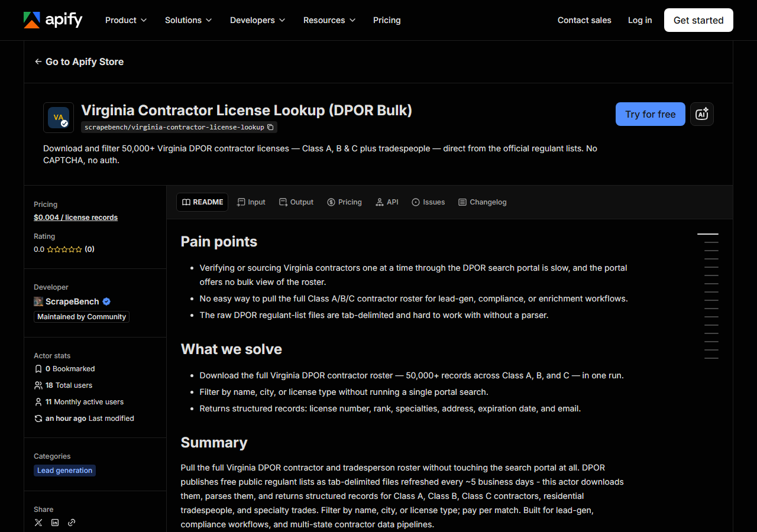The image size is (757, 532).
Task: Click the $0.004 / license records link
Action: pos(76,218)
